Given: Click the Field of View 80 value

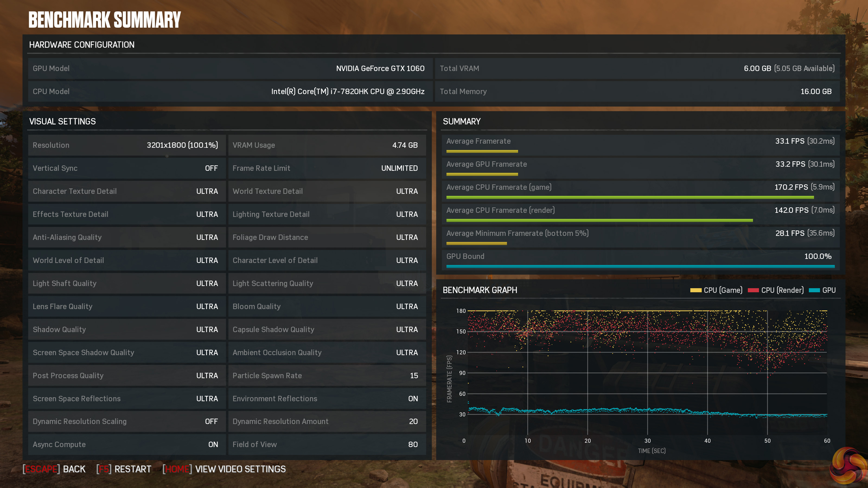Looking at the screenshot, I should coord(413,445).
